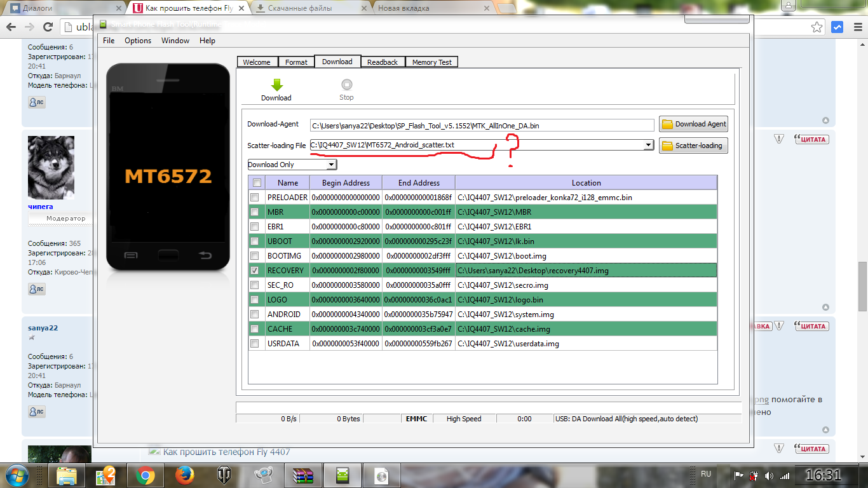Click the blue extension icon in Chrome toolbar
Screen dimensions: 868x488
click(x=838, y=27)
